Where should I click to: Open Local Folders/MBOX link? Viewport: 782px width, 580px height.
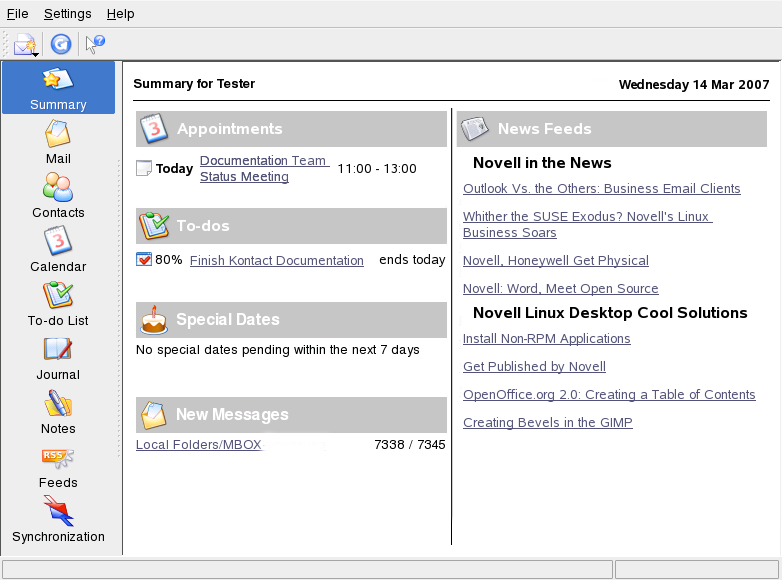tap(199, 444)
